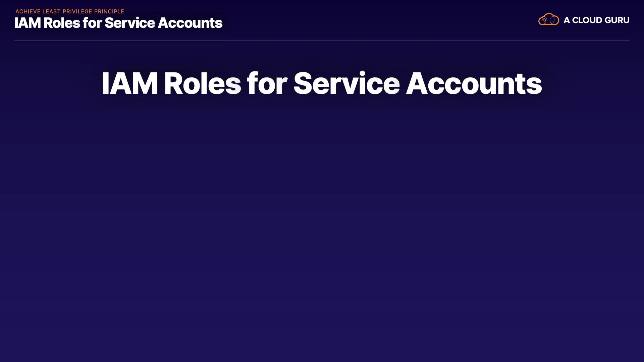The width and height of the screenshot is (644, 362).
Task: Click "IAM" in the small header title
Action: click(x=28, y=23)
